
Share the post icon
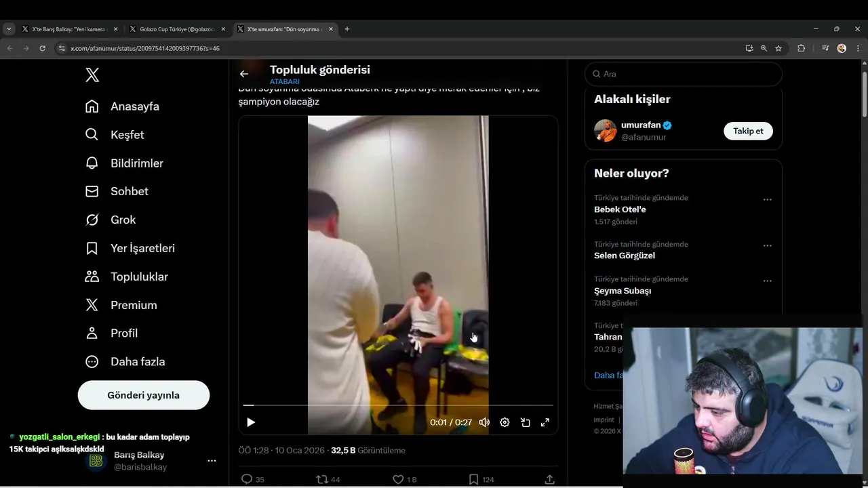pos(549,479)
